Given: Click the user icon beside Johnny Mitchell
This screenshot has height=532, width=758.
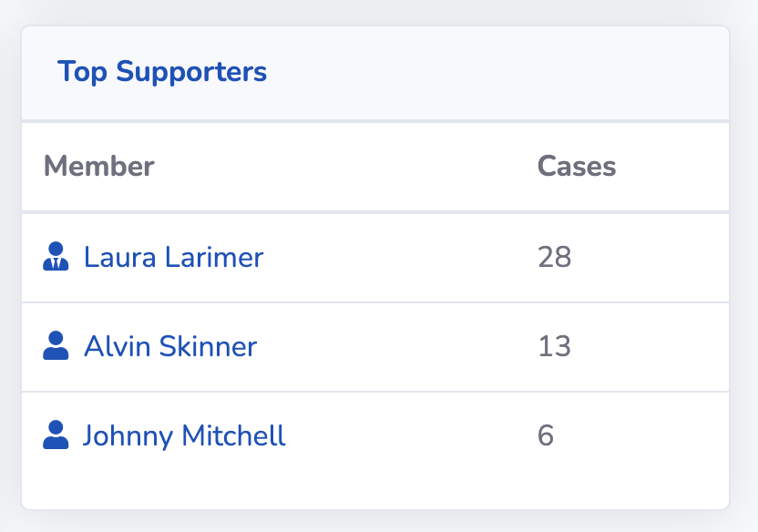Looking at the screenshot, I should pyautogui.click(x=56, y=435).
